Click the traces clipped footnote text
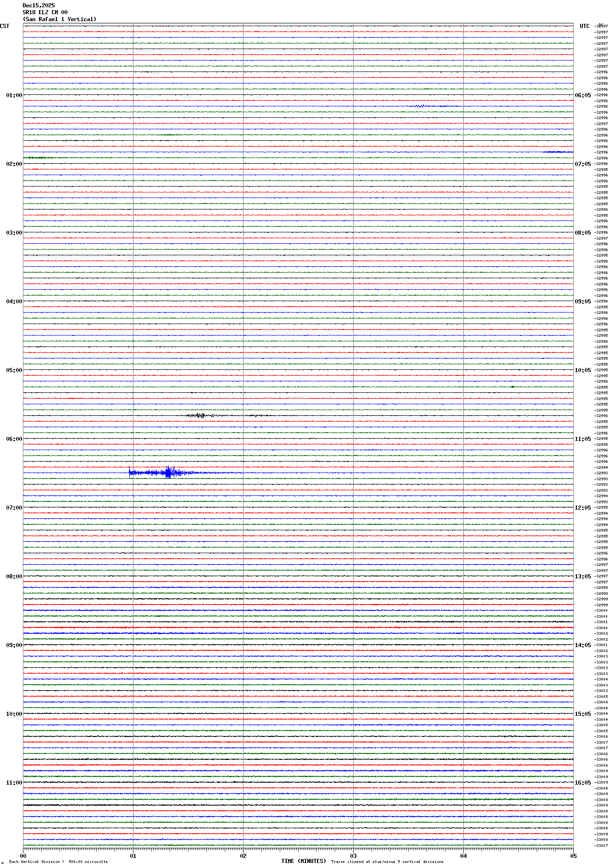This screenshot has width=610, height=868. tap(387, 862)
